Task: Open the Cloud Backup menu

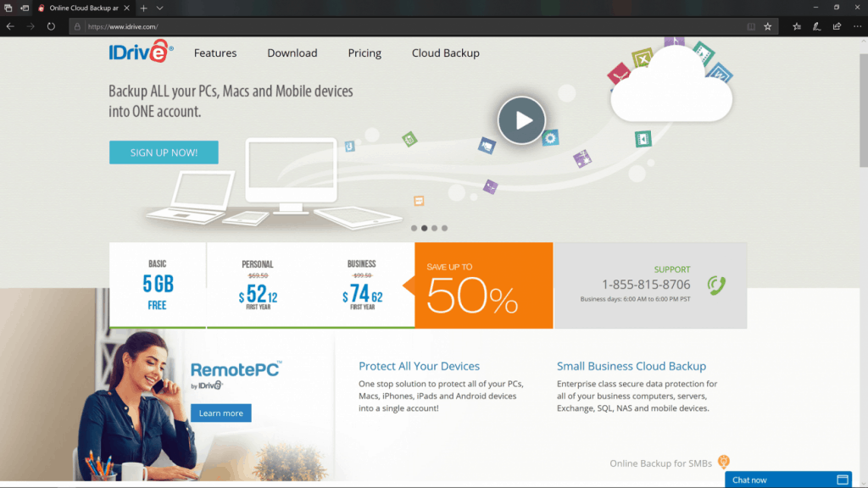Action: click(x=446, y=53)
